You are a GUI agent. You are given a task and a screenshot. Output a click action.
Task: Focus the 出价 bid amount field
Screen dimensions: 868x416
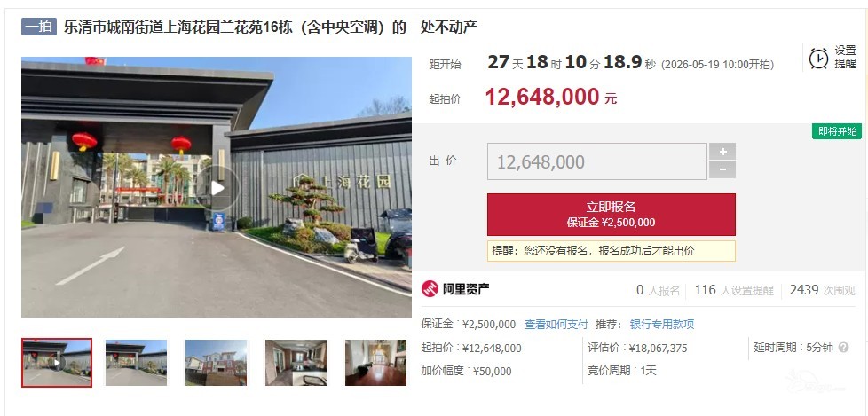596,161
